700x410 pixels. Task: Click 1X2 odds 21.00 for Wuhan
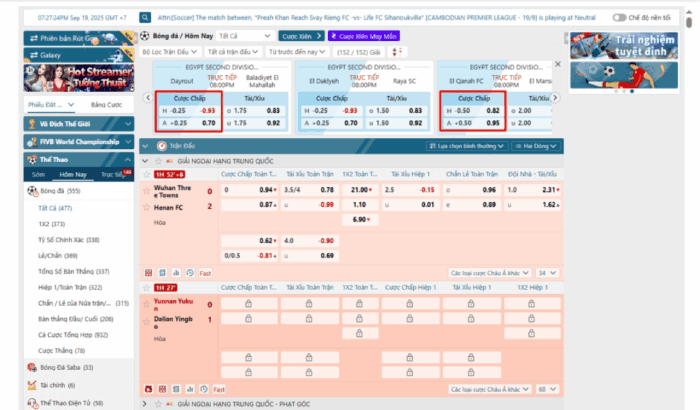(x=360, y=190)
